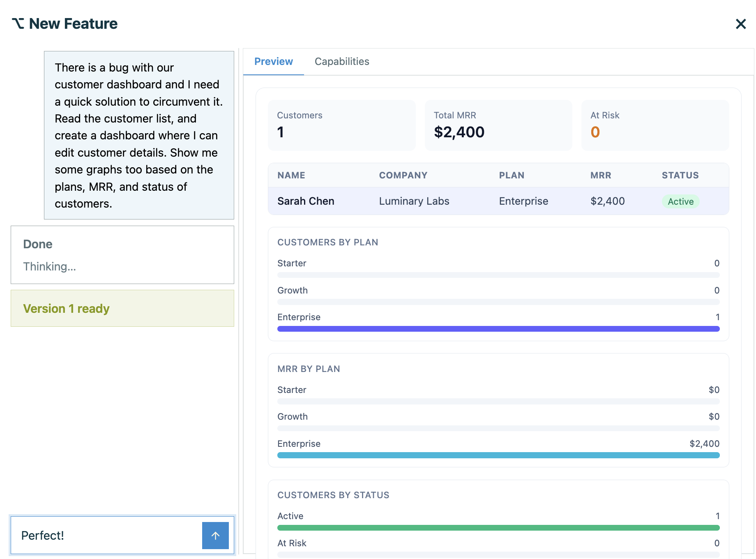Click the user message about the dashboard bug

tap(139, 135)
